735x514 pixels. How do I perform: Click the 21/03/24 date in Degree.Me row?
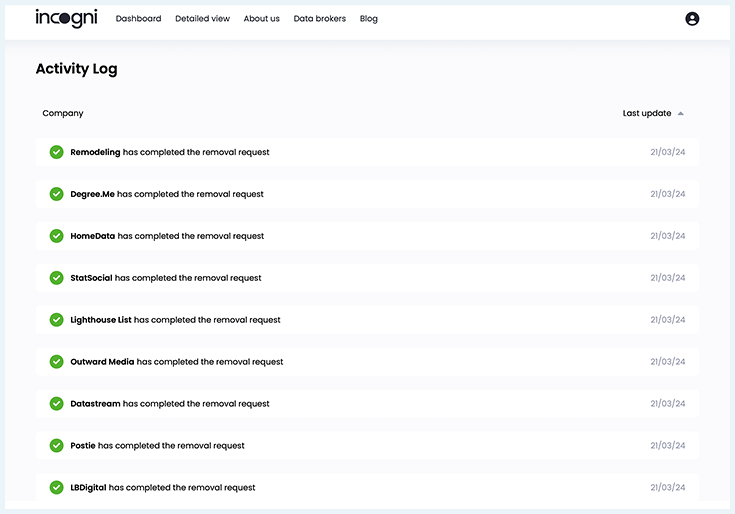[668, 194]
